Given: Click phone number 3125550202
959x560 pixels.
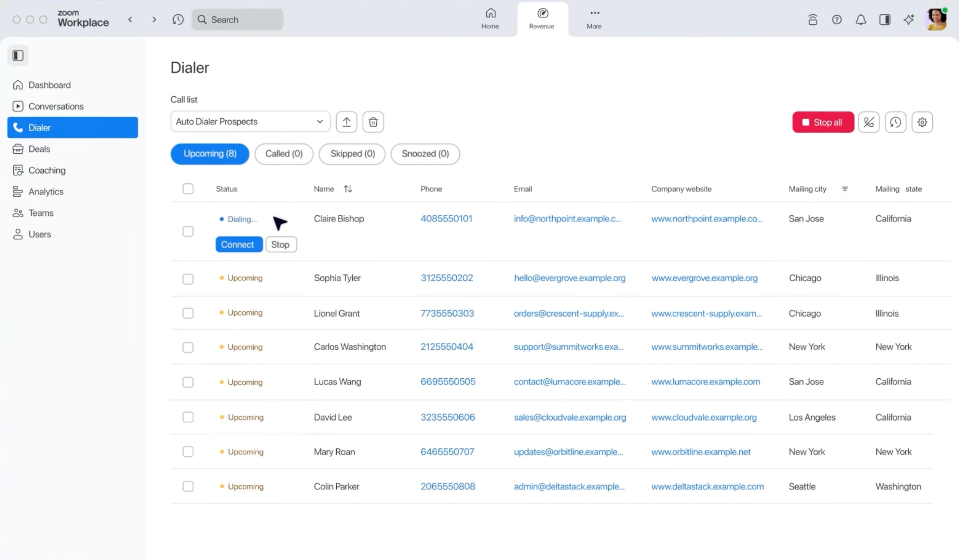Looking at the screenshot, I should [x=447, y=278].
